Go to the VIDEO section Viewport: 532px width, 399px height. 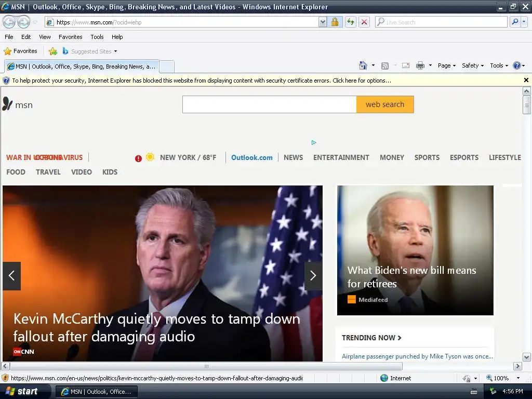82,172
